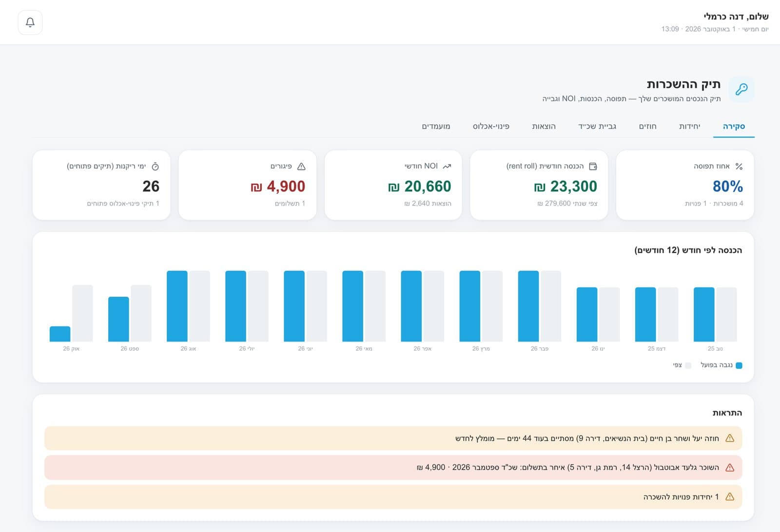Screen dimensions: 780x532
Task: Click the blue bar for נוב 25
Action: [x=704, y=315]
